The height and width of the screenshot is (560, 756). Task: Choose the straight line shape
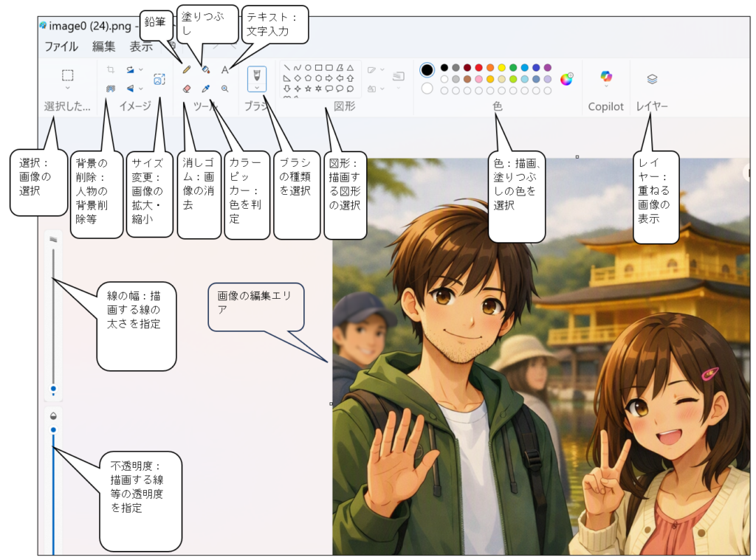point(287,68)
